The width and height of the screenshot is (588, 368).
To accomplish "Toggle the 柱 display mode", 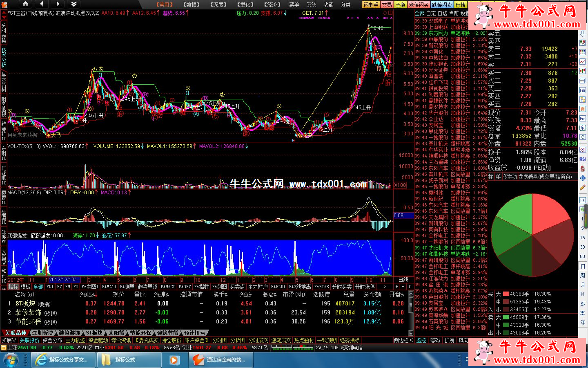I will [491, 177].
